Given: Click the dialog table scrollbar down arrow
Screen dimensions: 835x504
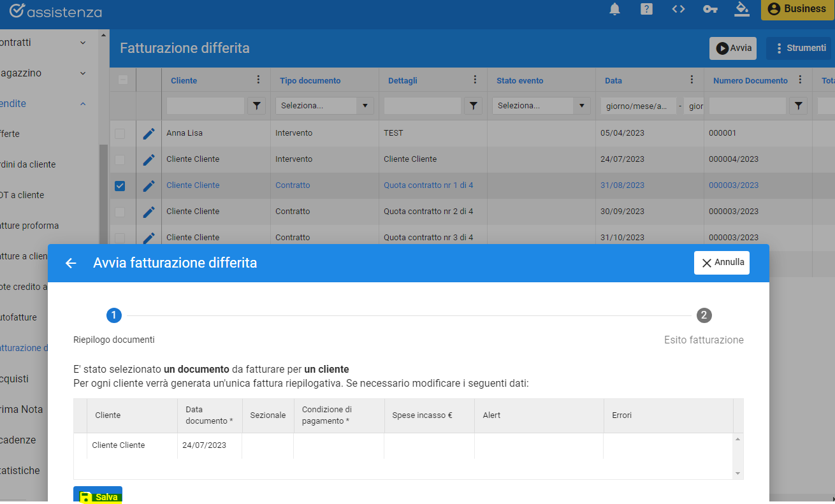Looking at the screenshot, I should click(x=738, y=473).
